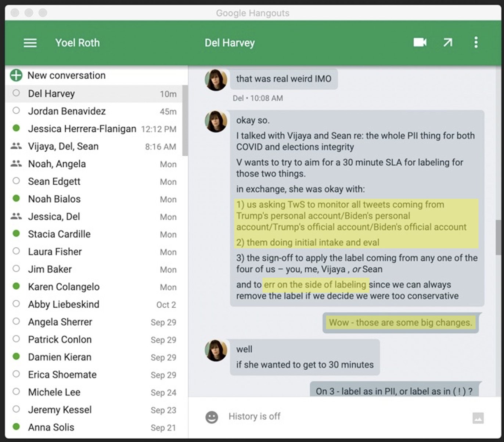The height and width of the screenshot is (442, 504).
Task: Open the three-dot more options menu
Action: coord(476,42)
